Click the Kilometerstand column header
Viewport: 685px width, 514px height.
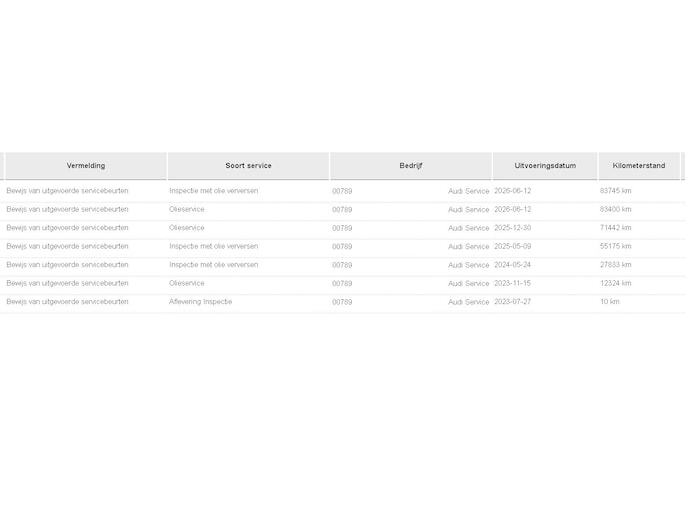639,166
